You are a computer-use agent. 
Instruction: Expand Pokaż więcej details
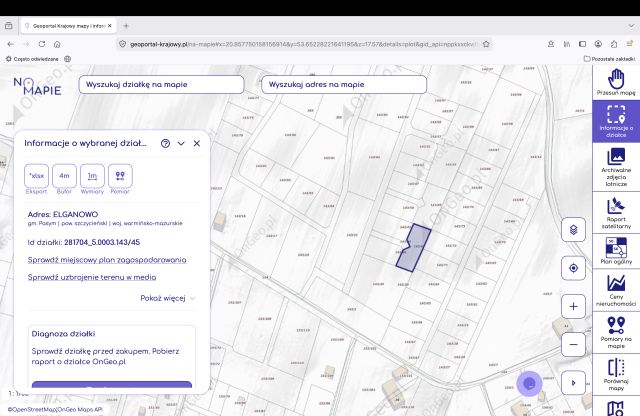[x=168, y=298]
